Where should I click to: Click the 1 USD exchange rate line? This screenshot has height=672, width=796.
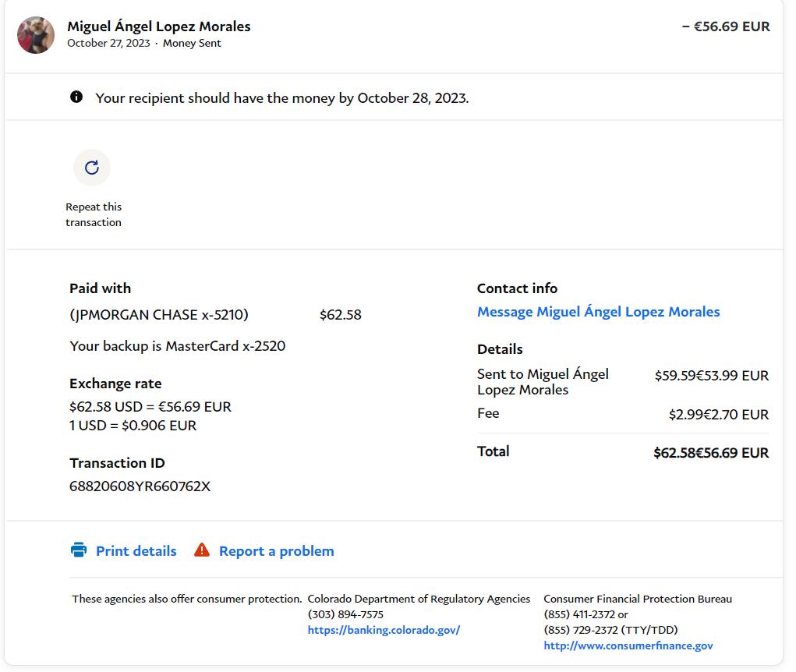point(133,426)
